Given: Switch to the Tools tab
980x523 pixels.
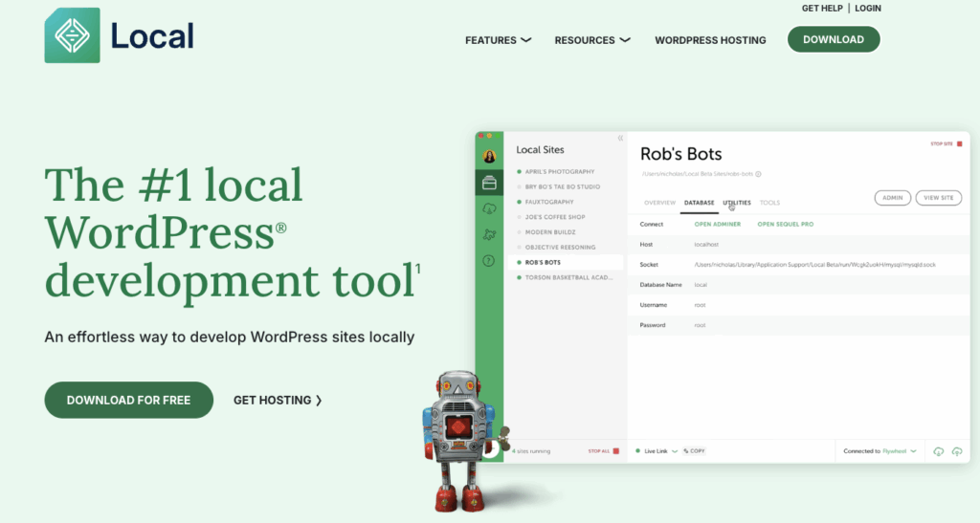Looking at the screenshot, I should pos(769,203).
